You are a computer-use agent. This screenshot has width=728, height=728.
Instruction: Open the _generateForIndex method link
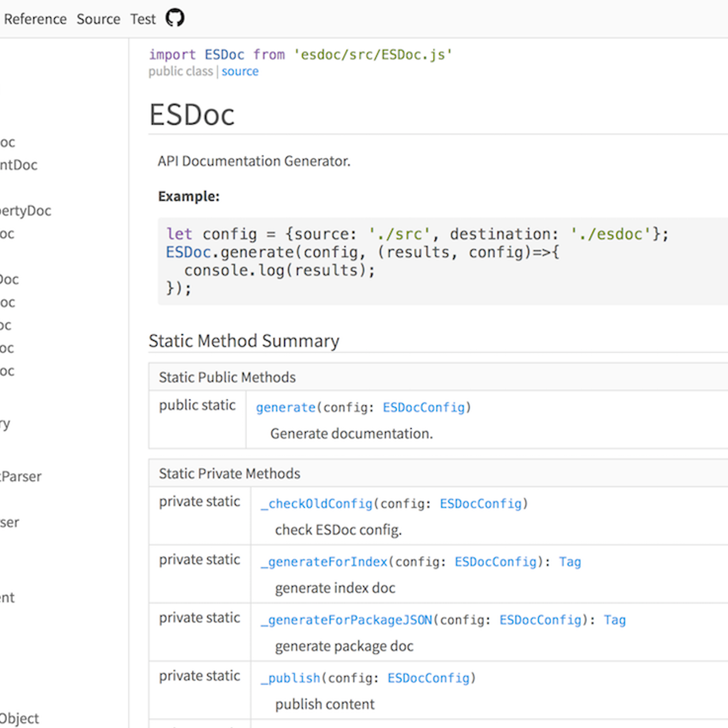(x=324, y=562)
